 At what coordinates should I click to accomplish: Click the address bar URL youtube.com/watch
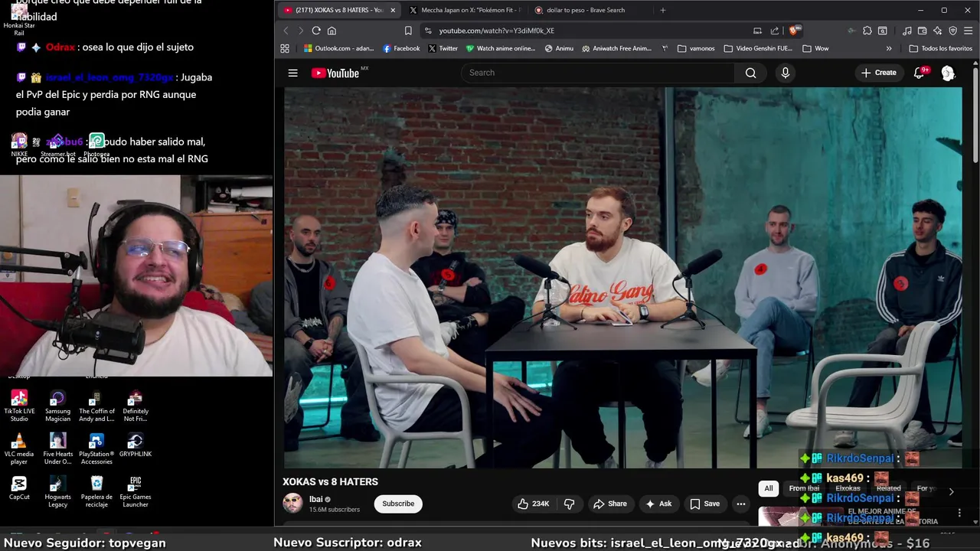pyautogui.click(x=497, y=31)
